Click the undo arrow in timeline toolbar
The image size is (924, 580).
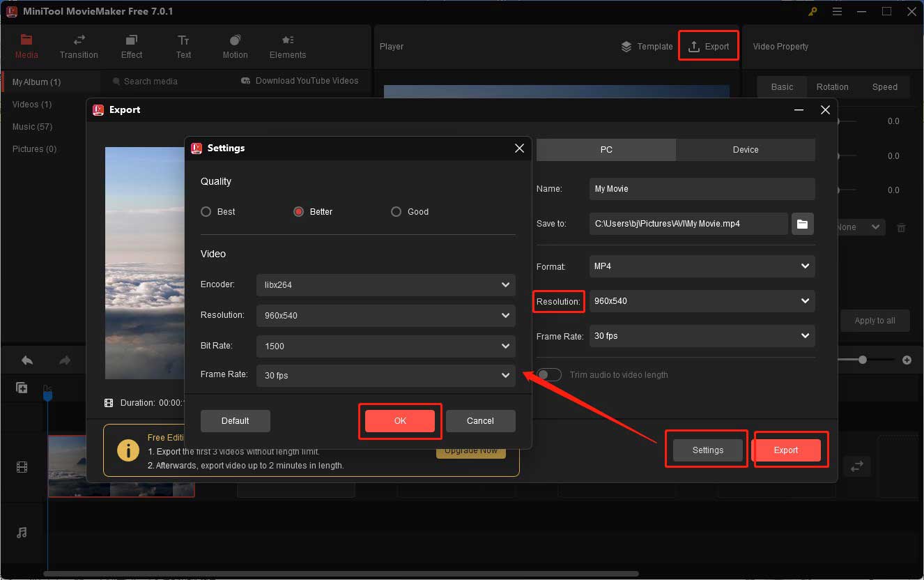click(27, 360)
